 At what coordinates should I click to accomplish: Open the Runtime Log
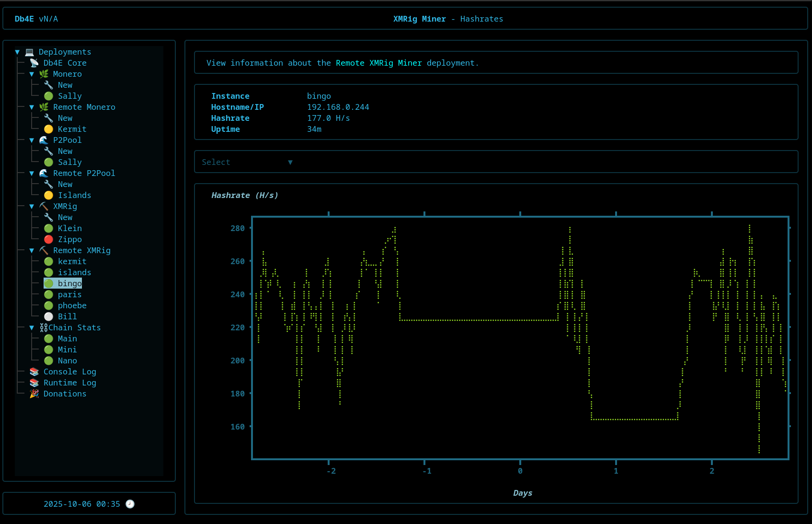pyautogui.click(x=69, y=383)
